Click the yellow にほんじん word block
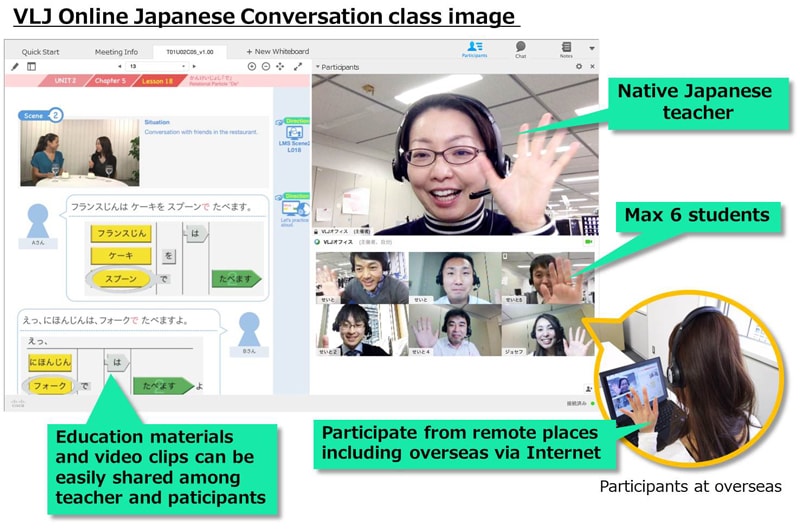The image size is (800, 529). [x=50, y=362]
